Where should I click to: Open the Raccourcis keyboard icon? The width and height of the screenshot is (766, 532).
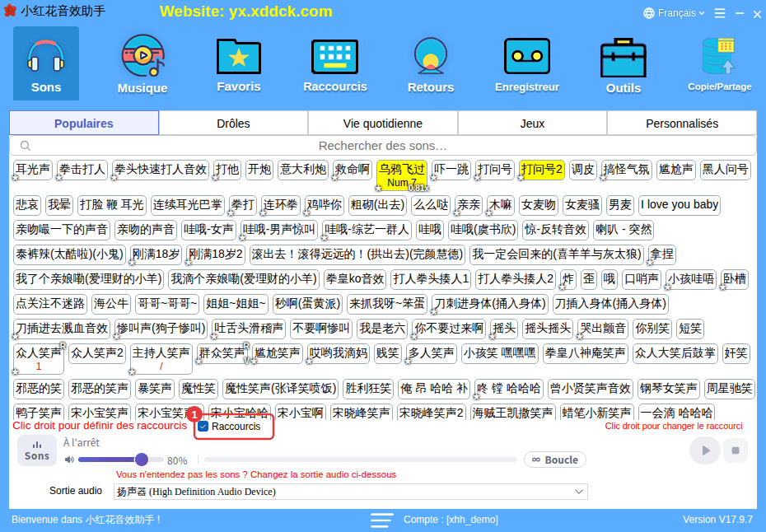[335, 63]
